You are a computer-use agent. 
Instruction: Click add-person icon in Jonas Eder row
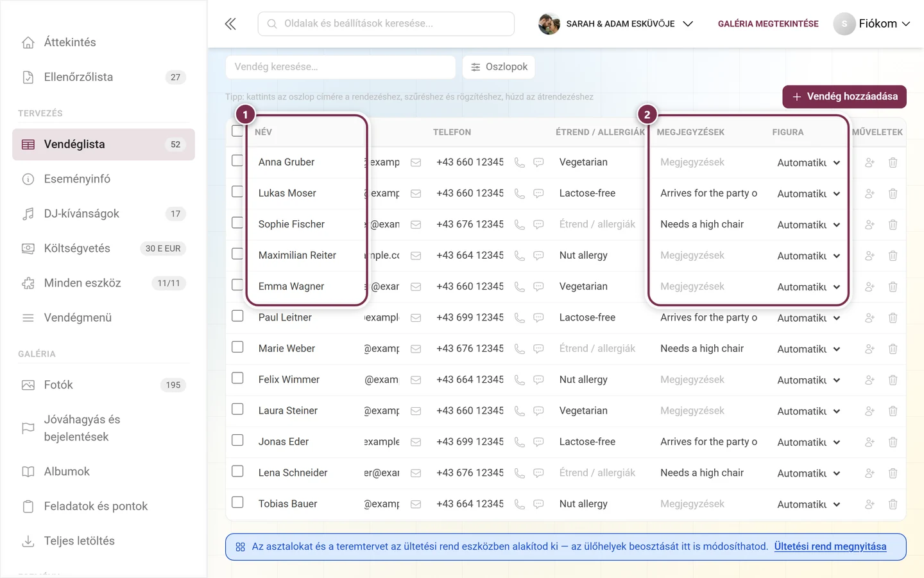pyautogui.click(x=869, y=442)
